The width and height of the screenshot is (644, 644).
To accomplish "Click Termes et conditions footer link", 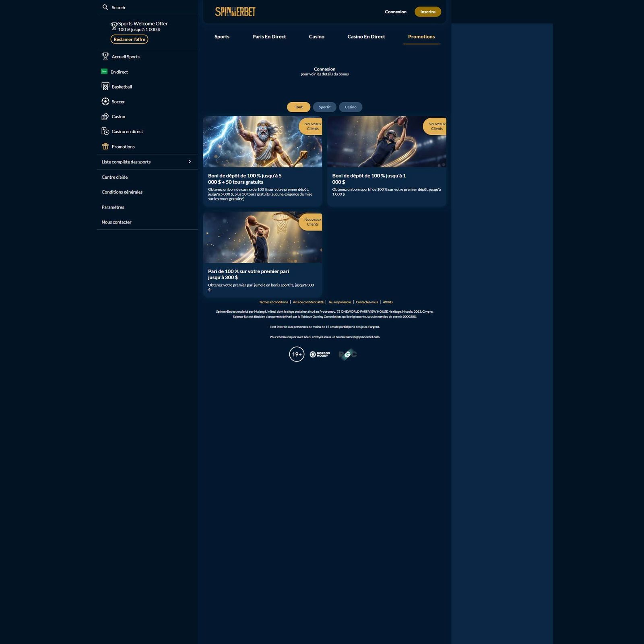I will pos(274,302).
